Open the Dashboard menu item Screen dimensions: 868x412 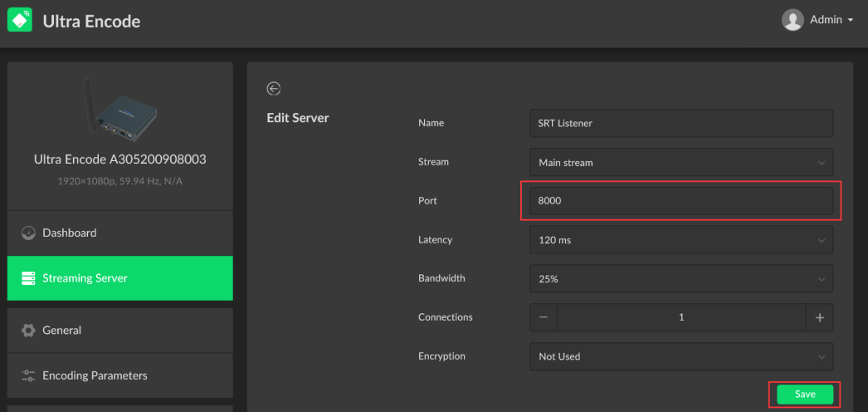pos(120,233)
